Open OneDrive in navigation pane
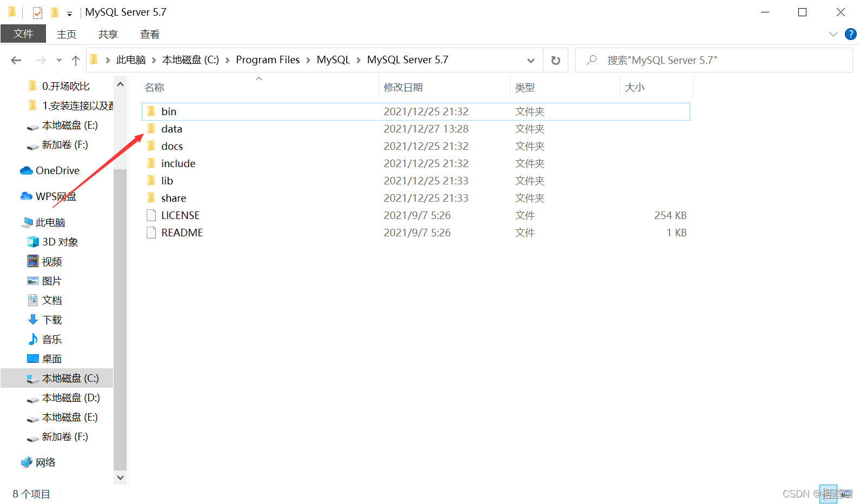Image resolution: width=860 pixels, height=504 pixels. (50, 170)
